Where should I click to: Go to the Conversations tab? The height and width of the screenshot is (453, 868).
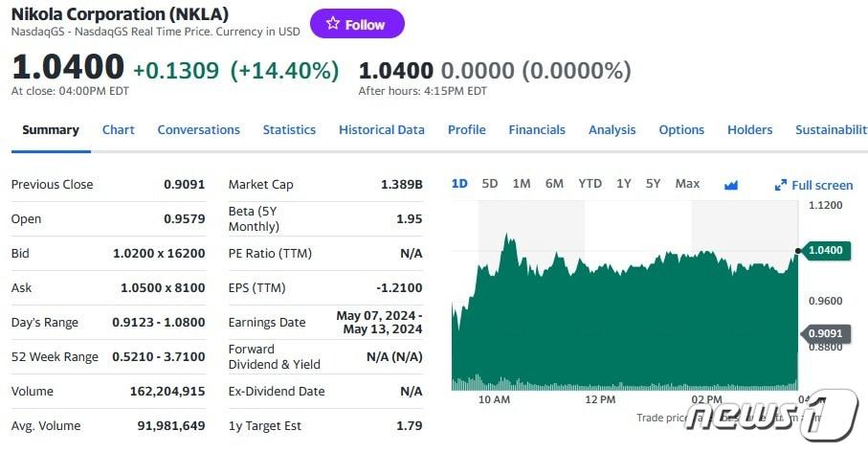pos(198,129)
